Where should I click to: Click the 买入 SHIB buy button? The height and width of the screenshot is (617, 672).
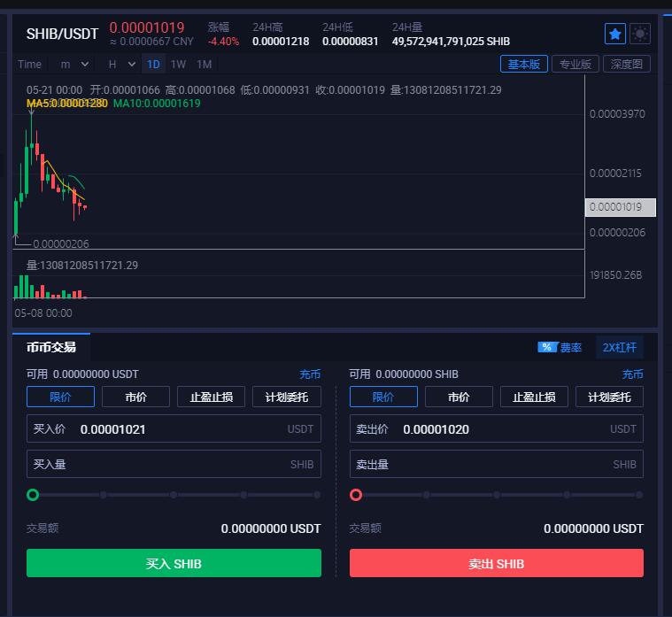pyautogui.click(x=174, y=563)
